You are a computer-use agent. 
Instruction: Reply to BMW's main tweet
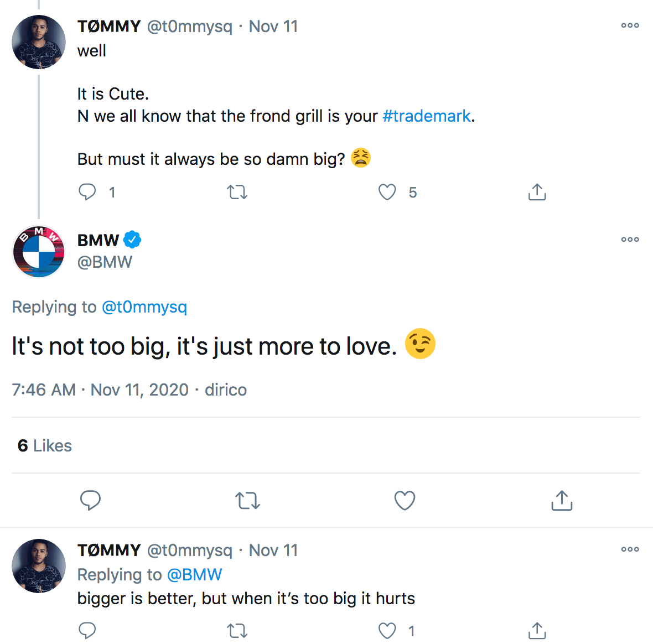90,500
